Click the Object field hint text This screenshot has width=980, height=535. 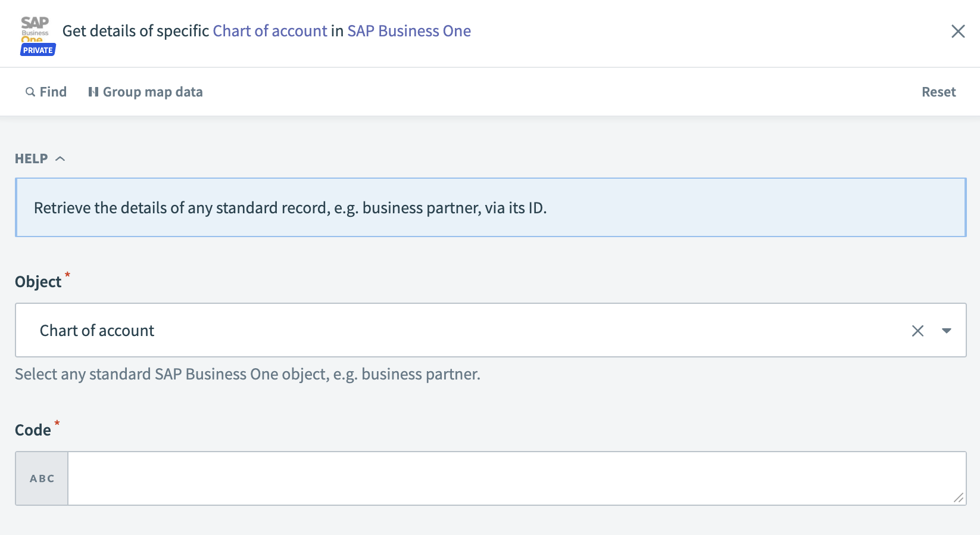(x=248, y=374)
